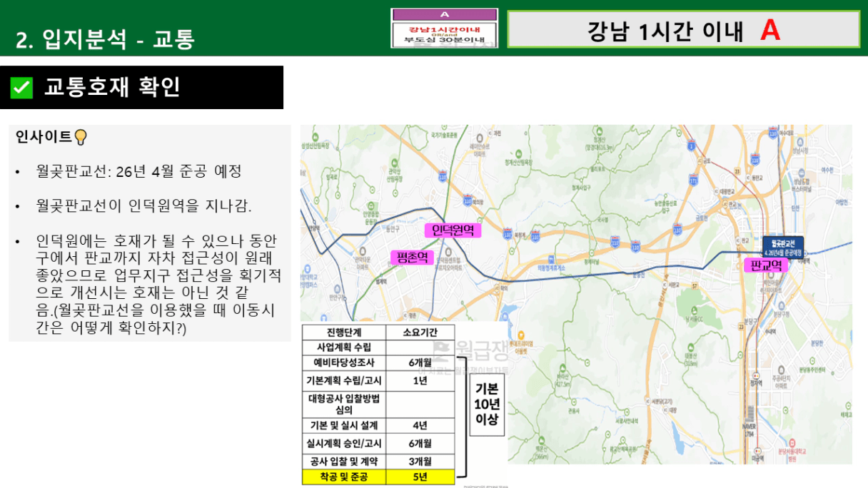
Task: Select the 1년 duration cell
Action: [420, 380]
